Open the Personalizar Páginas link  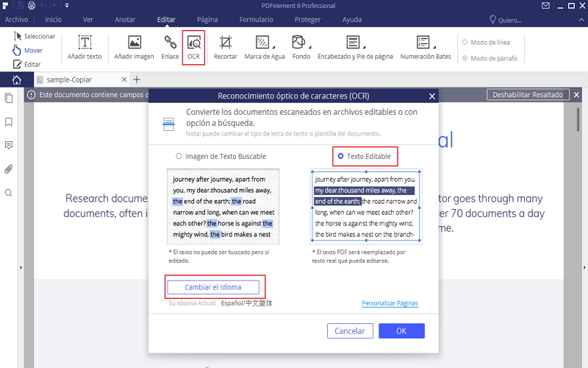(390, 303)
